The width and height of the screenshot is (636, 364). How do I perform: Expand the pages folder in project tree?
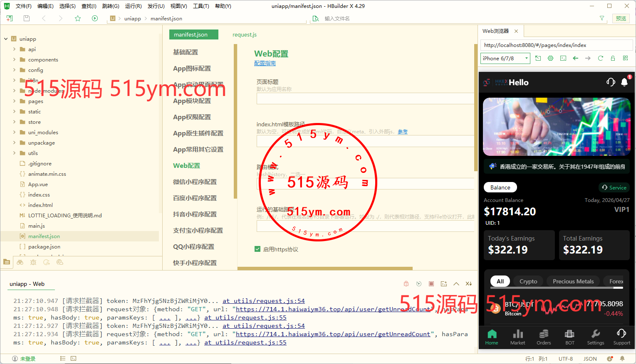(x=14, y=101)
